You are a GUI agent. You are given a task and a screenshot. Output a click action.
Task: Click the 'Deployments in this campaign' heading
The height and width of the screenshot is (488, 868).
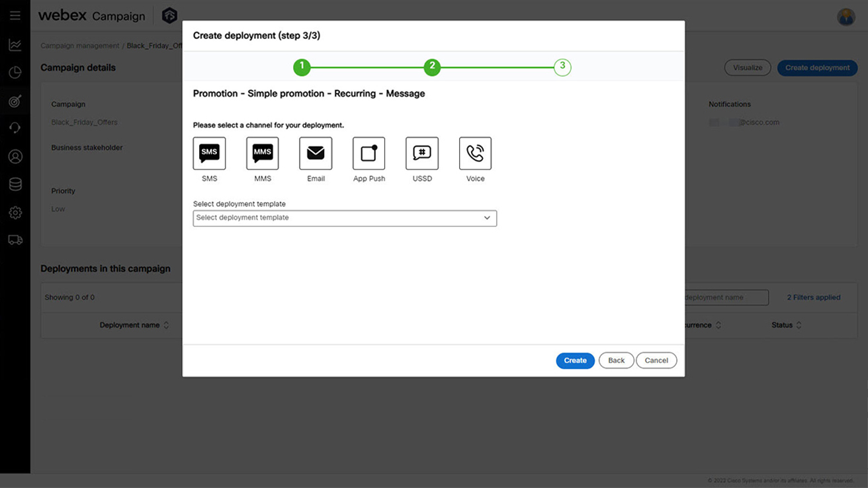[x=105, y=268]
